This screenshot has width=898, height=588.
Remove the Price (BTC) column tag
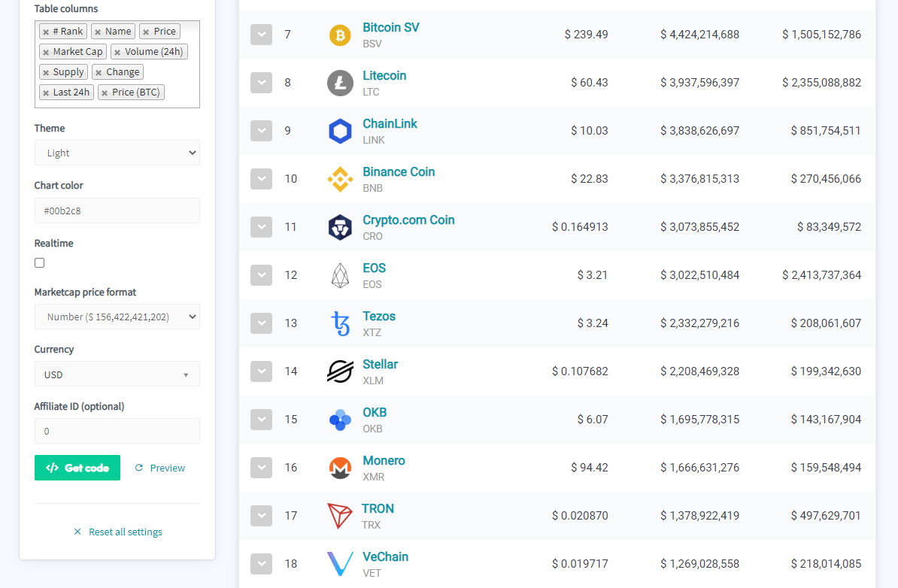coord(105,92)
